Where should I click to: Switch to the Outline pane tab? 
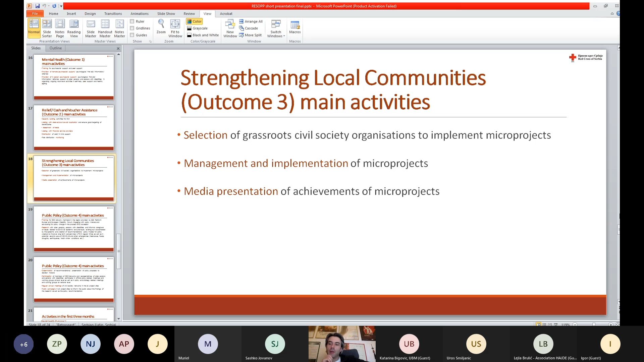pos(55,48)
